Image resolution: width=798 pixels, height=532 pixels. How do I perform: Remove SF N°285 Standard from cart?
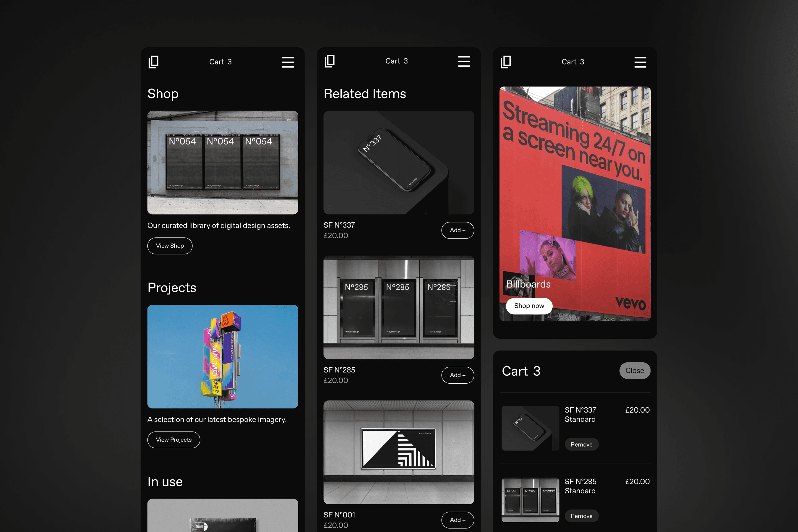tap(581, 516)
